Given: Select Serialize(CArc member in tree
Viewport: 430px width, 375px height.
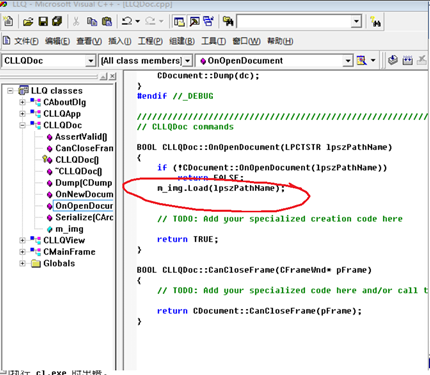Looking at the screenshot, I should coord(84,217).
